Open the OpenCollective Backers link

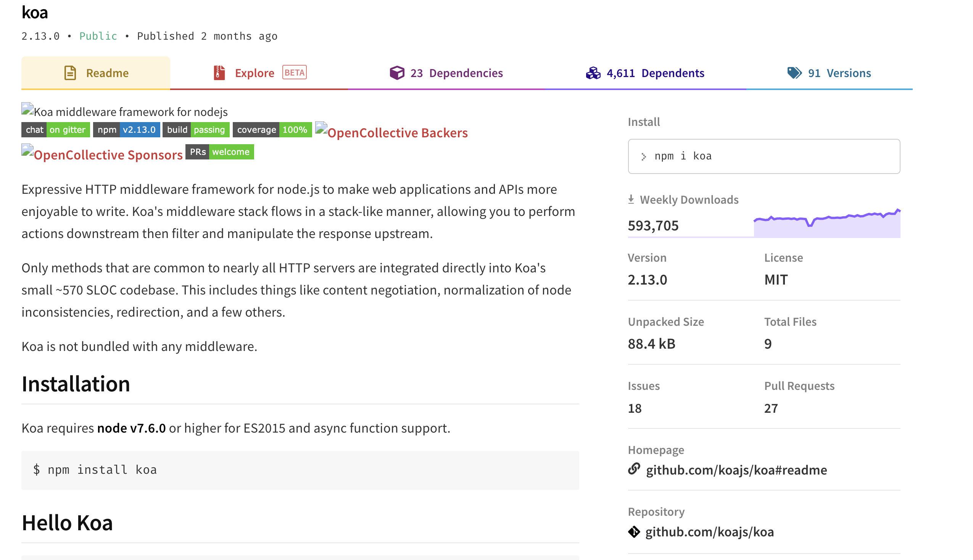[397, 133]
